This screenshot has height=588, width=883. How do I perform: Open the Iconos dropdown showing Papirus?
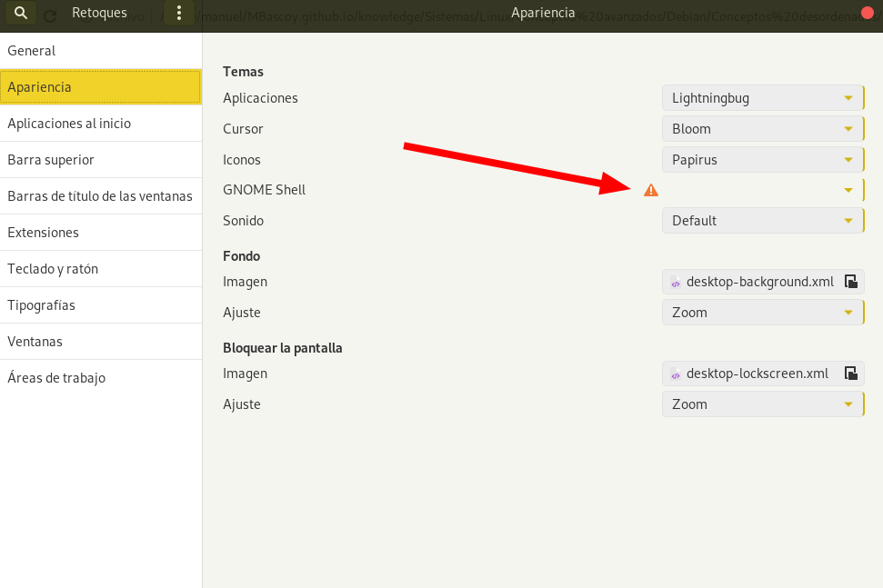pyautogui.click(x=762, y=160)
